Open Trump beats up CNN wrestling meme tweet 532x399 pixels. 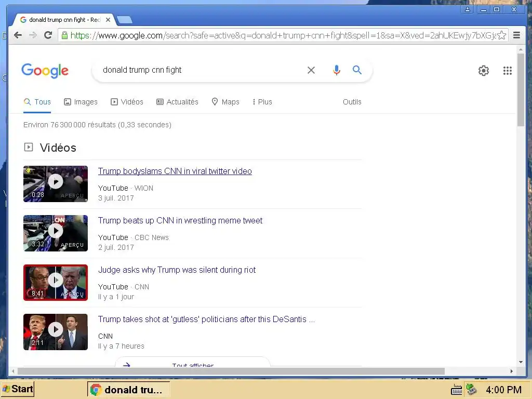180,220
